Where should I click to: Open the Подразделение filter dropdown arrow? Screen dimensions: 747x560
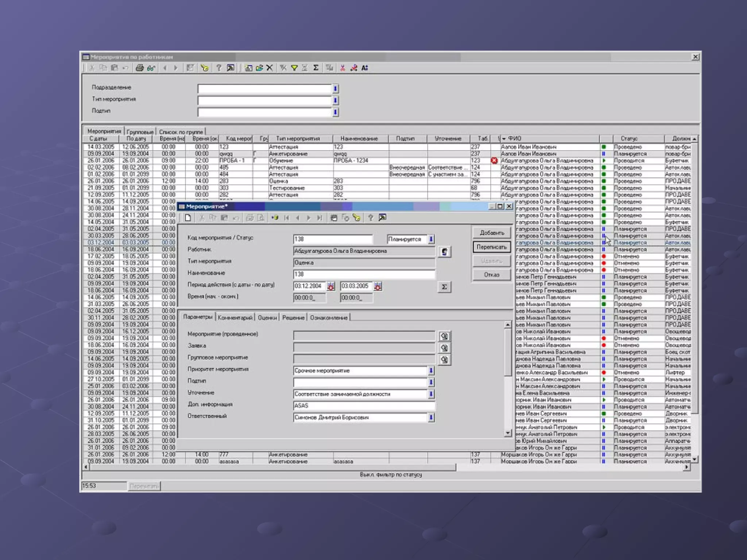pyautogui.click(x=335, y=89)
